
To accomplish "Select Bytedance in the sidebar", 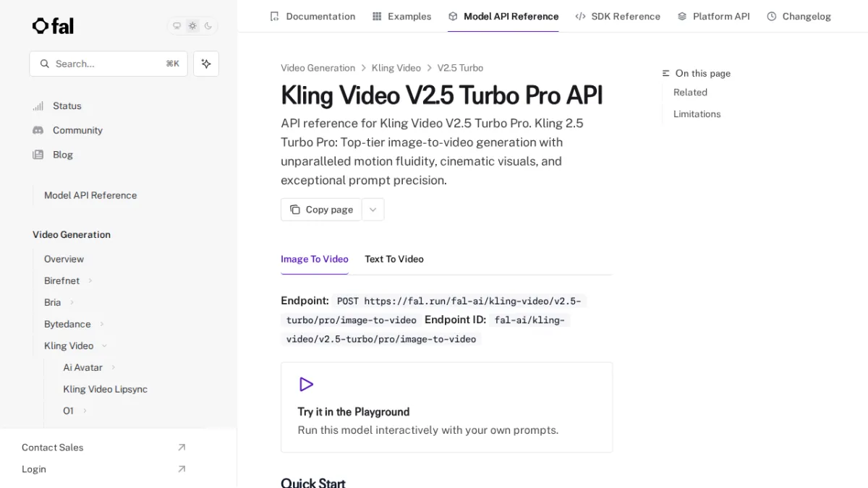I will tap(67, 324).
